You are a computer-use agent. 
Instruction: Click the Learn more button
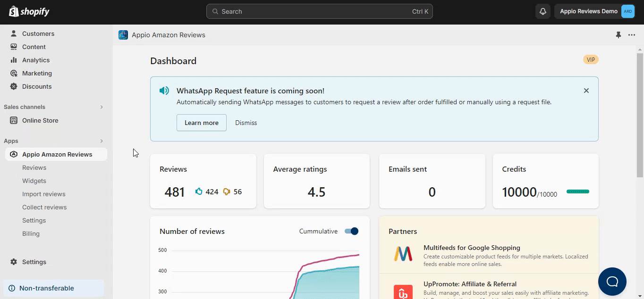coord(202,123)
